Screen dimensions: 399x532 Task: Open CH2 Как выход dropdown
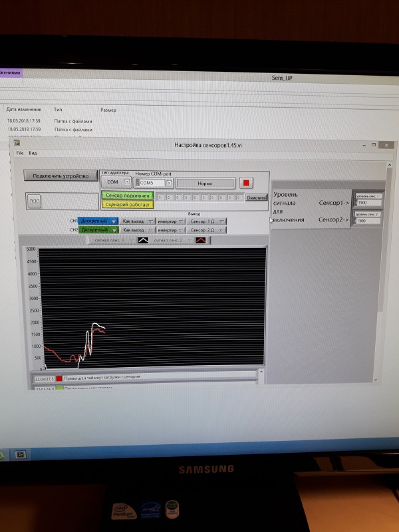(138, 230)
